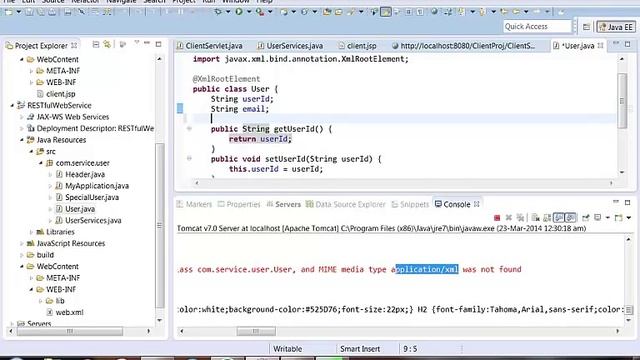Viewport: 640px width, 360px height.
Task: Toggle Mark Occurrences in the toolbar
Action: pos(385,12)
